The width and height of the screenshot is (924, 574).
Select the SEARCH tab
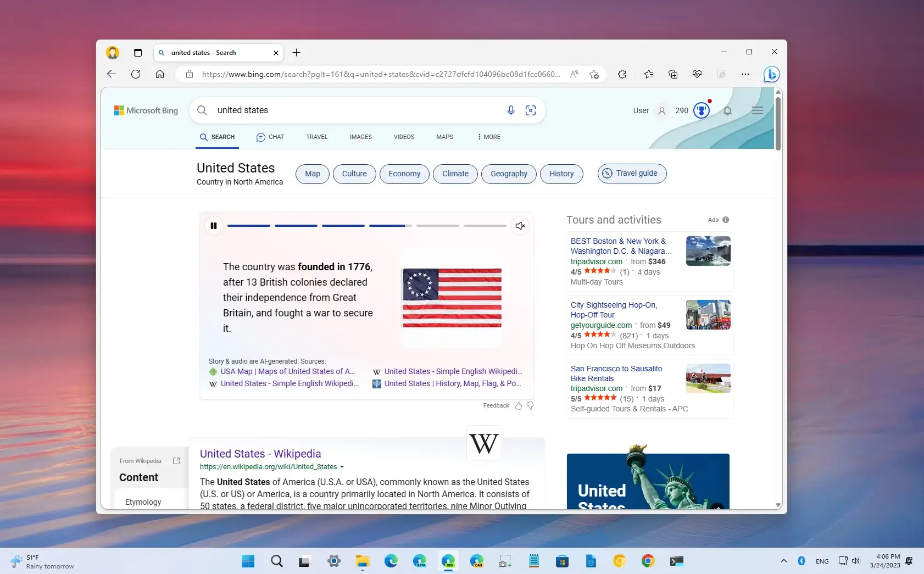click(x=217, y=137)
